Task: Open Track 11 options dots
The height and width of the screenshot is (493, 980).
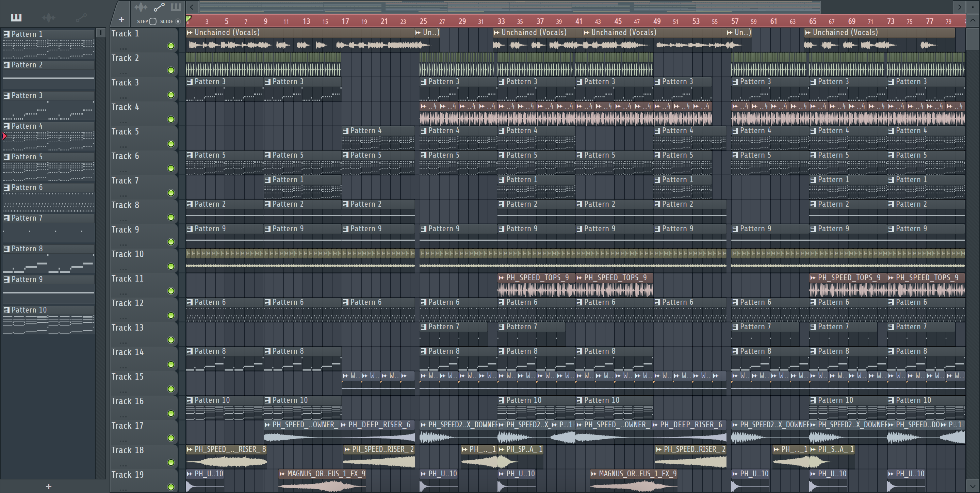Action: click(122, 294)
